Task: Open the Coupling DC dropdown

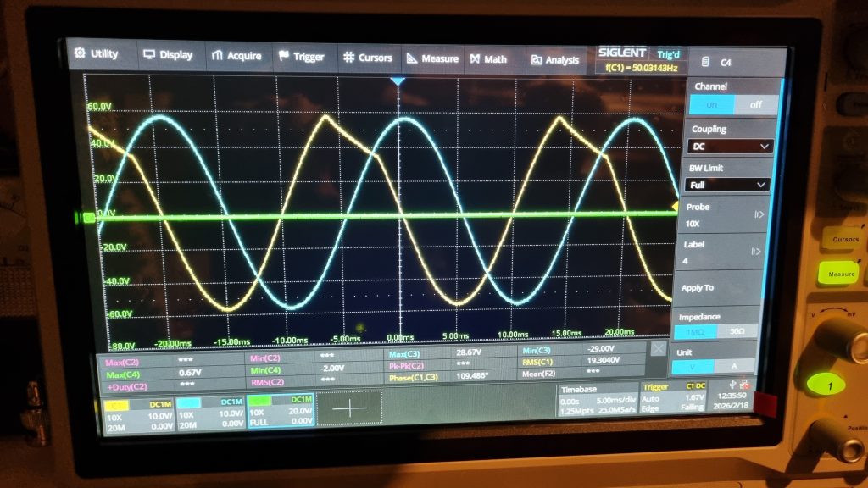Action: click(x=728, y=147)
